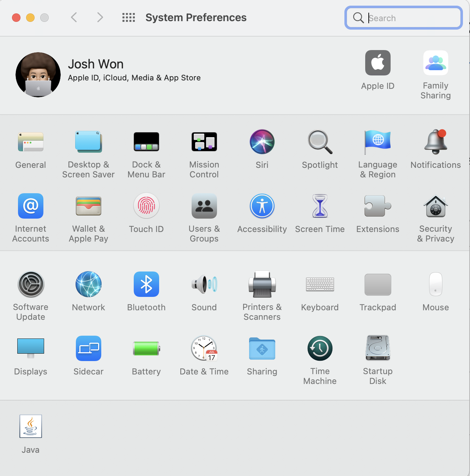Open Wallet & Apple Pay settings
Viewport: 470px width, 476px height.
pos(89,206)
